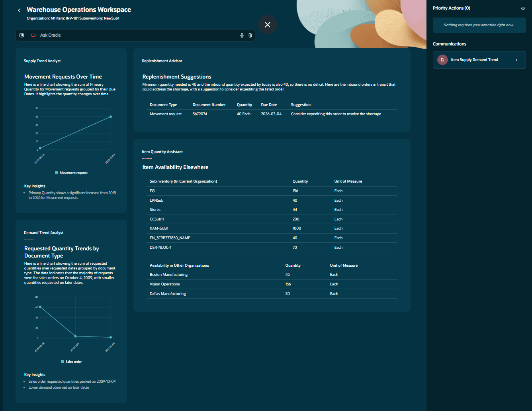Click the Communications heading
532x411 pixels.
(450, 44)
